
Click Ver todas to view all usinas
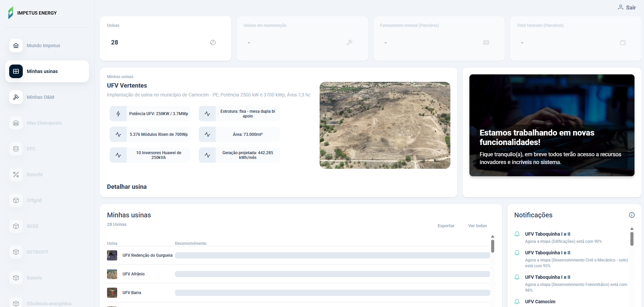click(x=477, y=225)
